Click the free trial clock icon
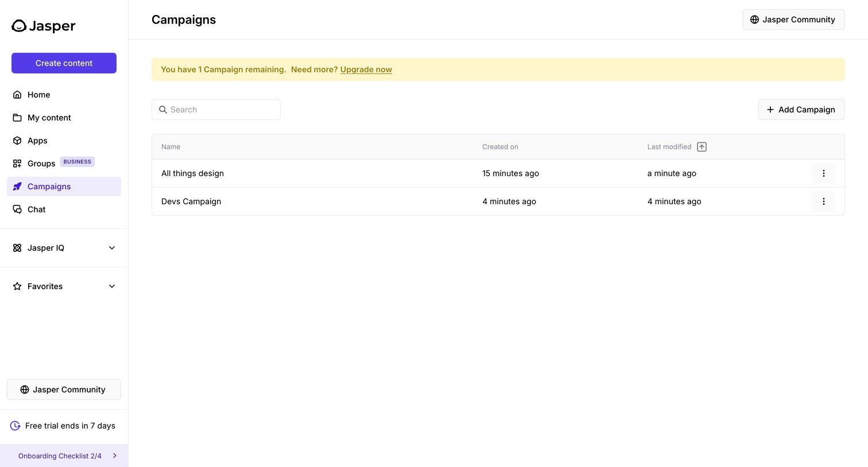868x467 pixels. [x=15, y=426]
